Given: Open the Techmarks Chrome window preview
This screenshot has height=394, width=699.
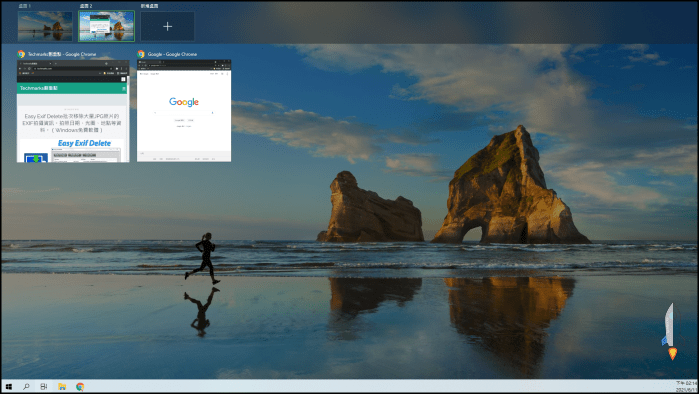Looking at the screenshot, I should (x=73, y=111).
